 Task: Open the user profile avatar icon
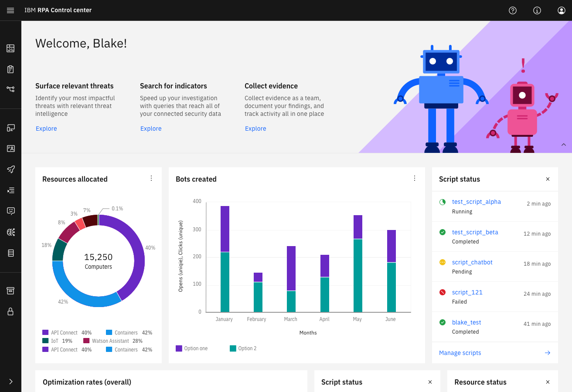(x=562, y=10)
